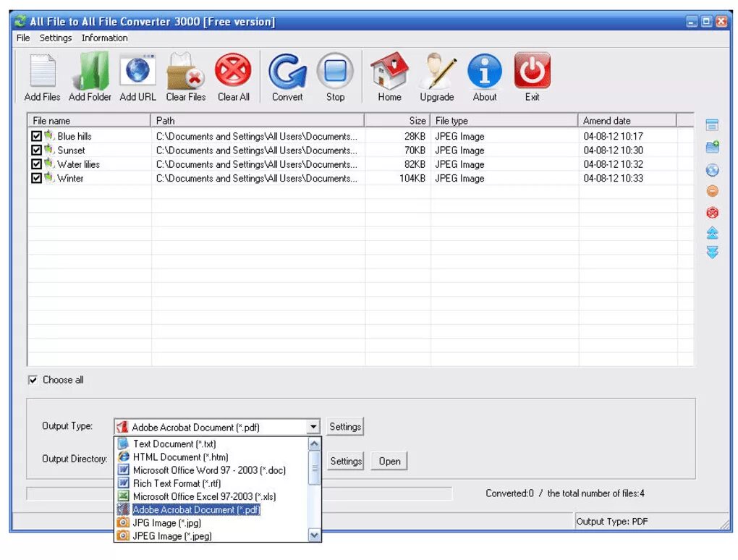Click the Clear All red icon

[x=233, y=71]
